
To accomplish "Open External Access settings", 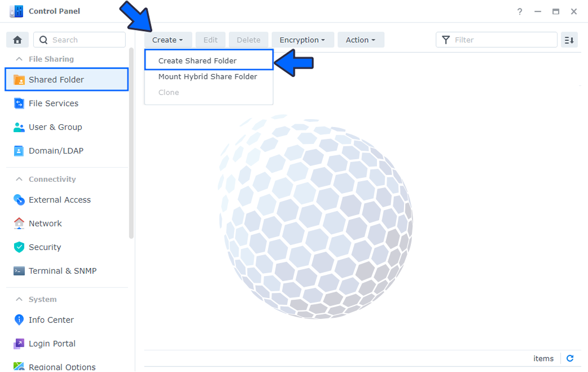I will 19,200.
